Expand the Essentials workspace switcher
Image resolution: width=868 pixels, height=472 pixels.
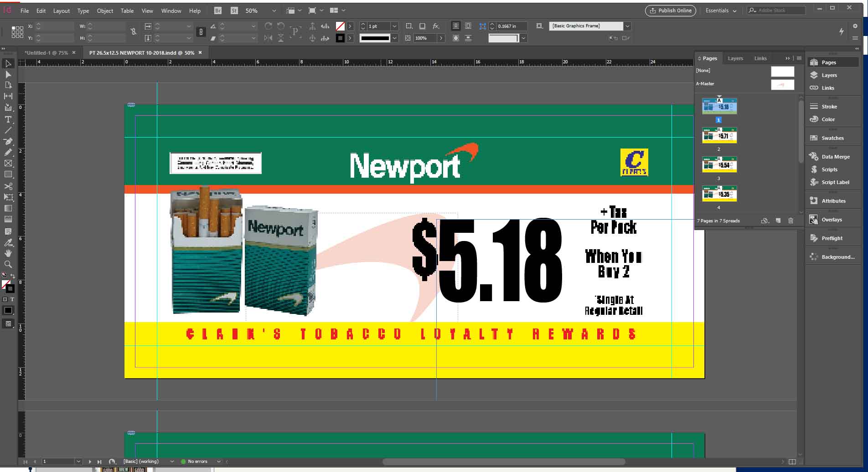pos(720,10)
